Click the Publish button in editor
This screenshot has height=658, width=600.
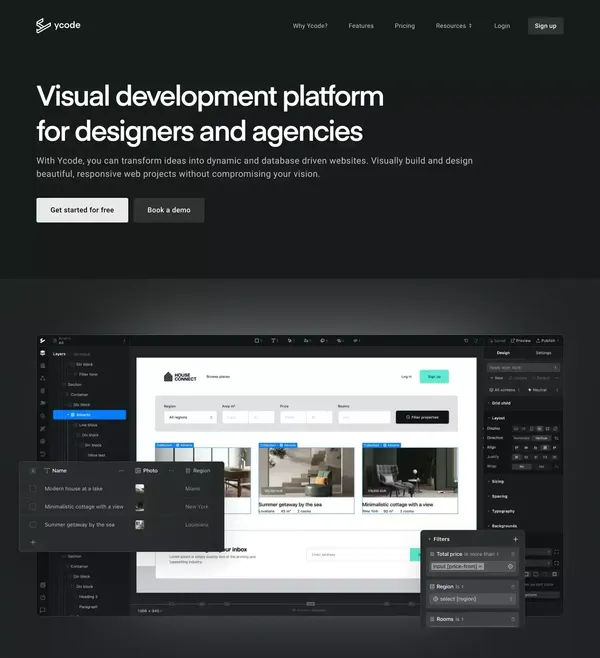click(x=547, y=340)
